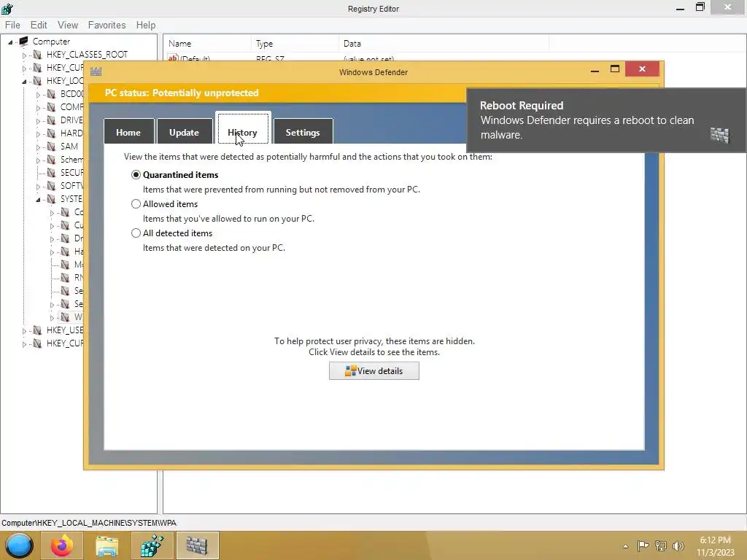Select the HKEY_CLASSES_ROOT key label
Screen dimensions: 747x560
(x=88, y=55)
